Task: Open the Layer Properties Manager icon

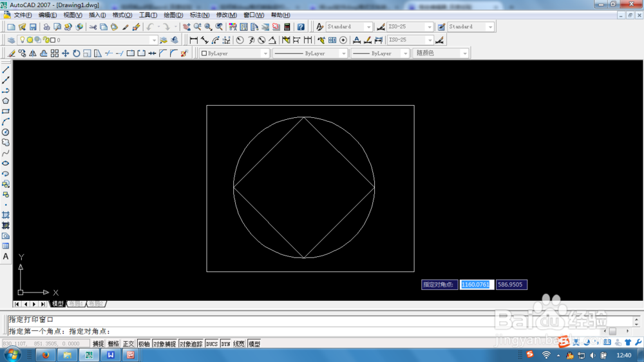Action: click(x=11, y=40)
